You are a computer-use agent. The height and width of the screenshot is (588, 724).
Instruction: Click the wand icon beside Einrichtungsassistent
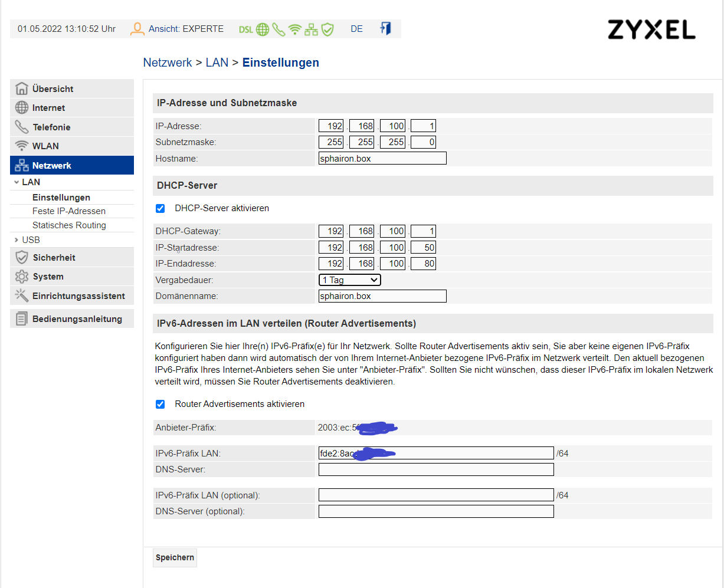(x=22, y=295)
